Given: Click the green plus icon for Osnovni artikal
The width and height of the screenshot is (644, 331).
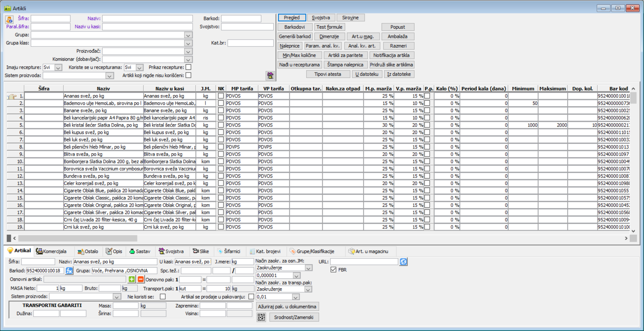Looking at the screenshot, I should [131, 279].
